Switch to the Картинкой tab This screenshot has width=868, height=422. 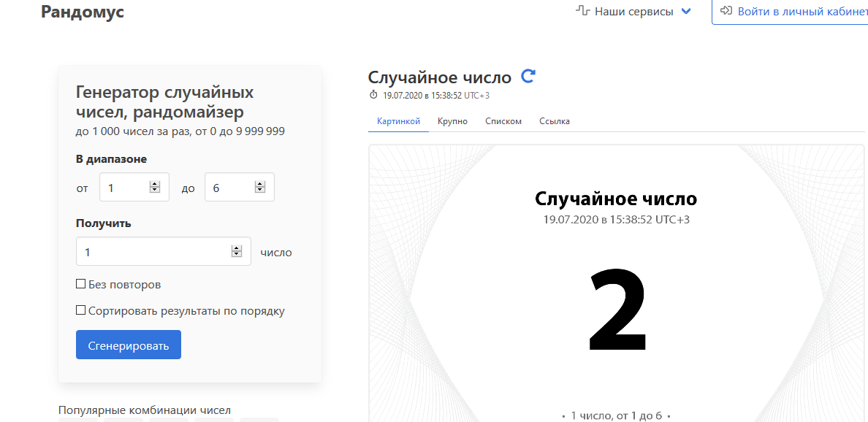pos(399,121)
